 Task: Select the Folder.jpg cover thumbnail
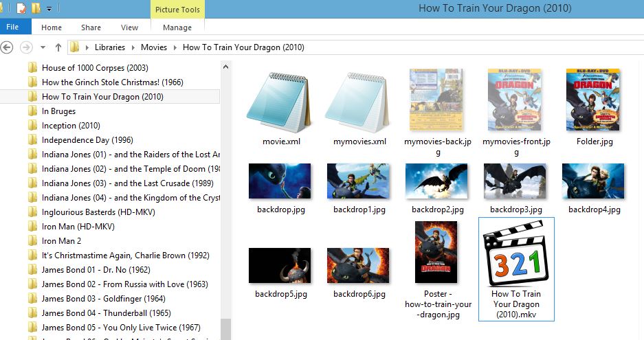click(593, 100)
